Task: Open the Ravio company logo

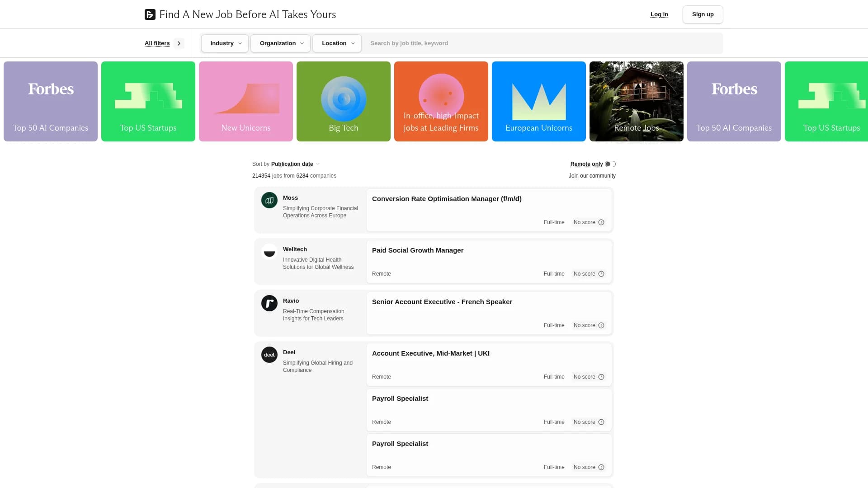Action: 269,303
